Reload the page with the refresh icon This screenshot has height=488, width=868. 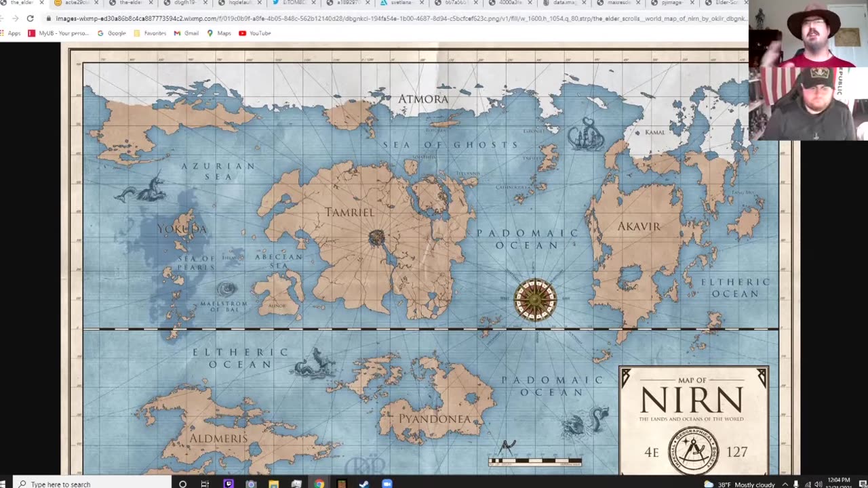tap(30, 18)
